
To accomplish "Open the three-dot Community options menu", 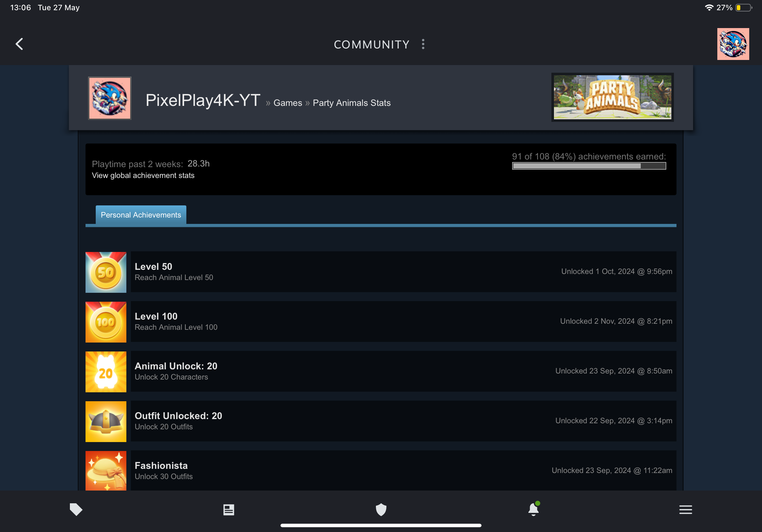I will [423, 44].
